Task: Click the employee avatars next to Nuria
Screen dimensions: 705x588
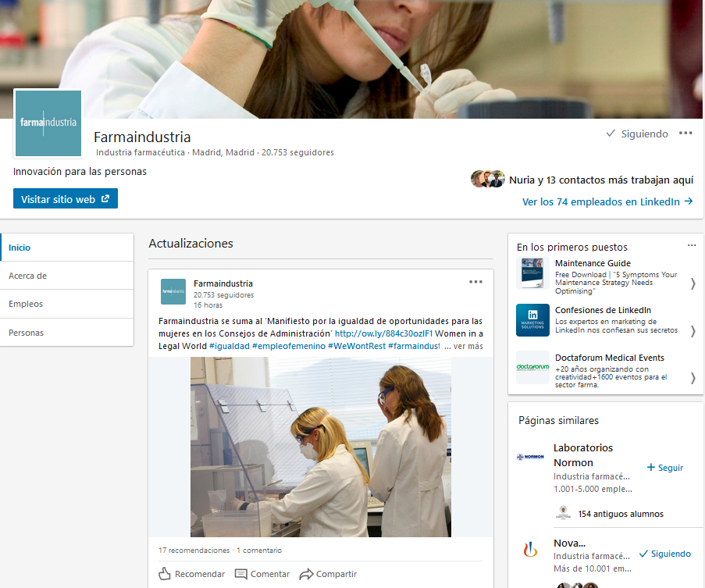Action: pyautogui.click(x=487, y=179)
